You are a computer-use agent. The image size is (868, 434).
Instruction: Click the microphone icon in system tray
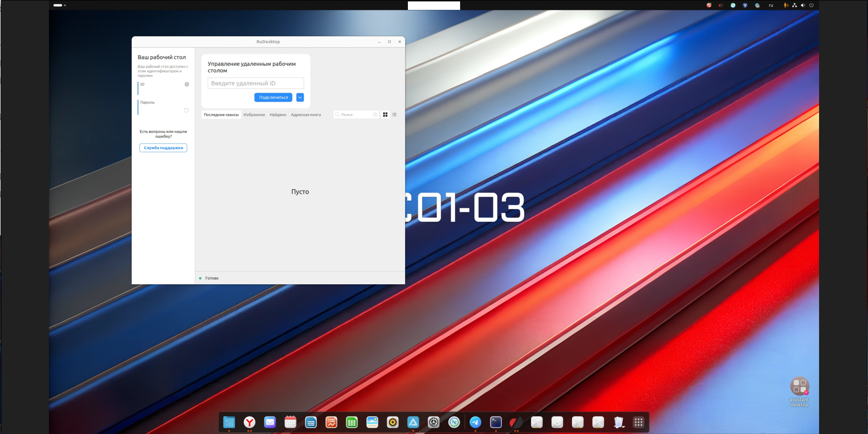(x=786, y=5)
